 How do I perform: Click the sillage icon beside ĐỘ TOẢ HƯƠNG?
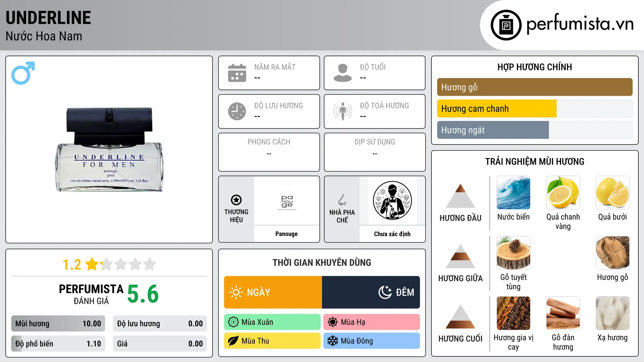pos(343,111)
